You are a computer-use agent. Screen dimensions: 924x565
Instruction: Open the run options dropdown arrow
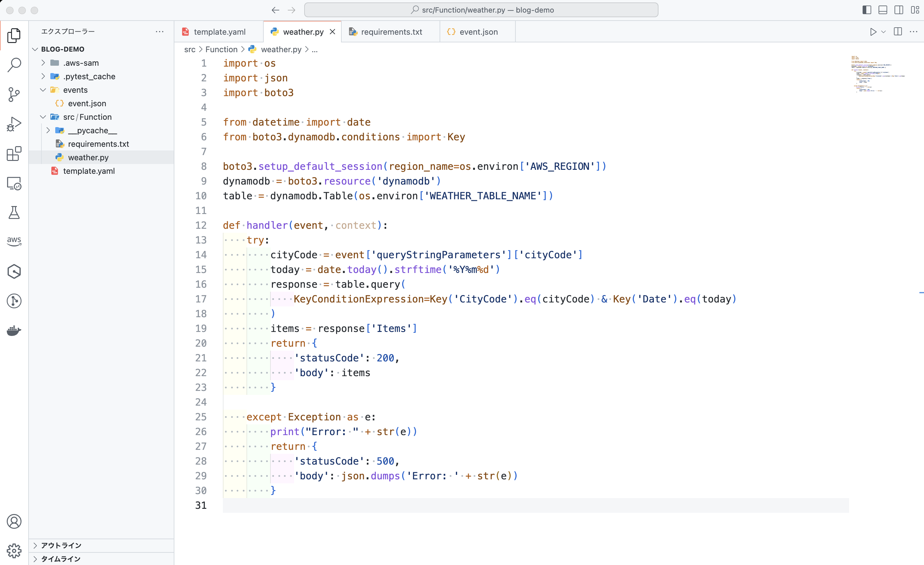883,32
